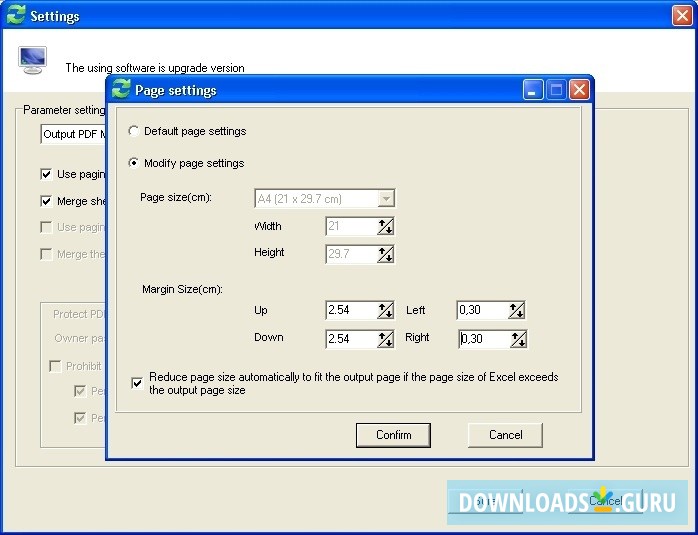Close the Page settings dialog
Viewport: 698px width, 535px height.
[x=579, y=90]
